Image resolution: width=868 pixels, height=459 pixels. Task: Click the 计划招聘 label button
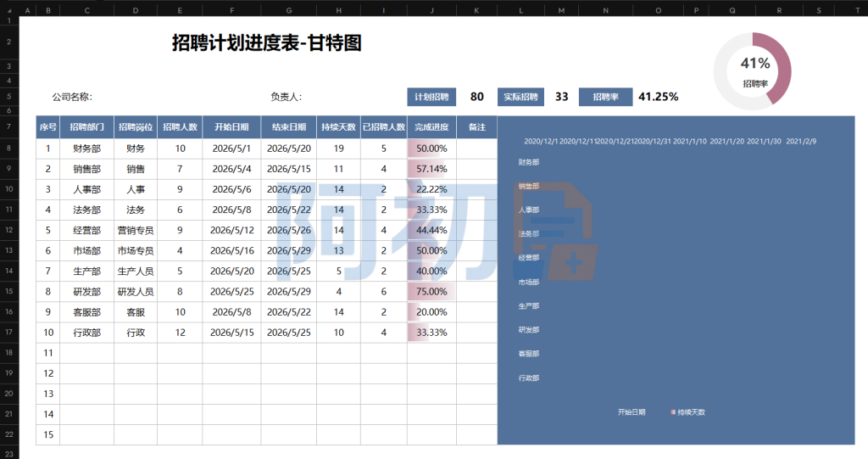click(431, 97)
